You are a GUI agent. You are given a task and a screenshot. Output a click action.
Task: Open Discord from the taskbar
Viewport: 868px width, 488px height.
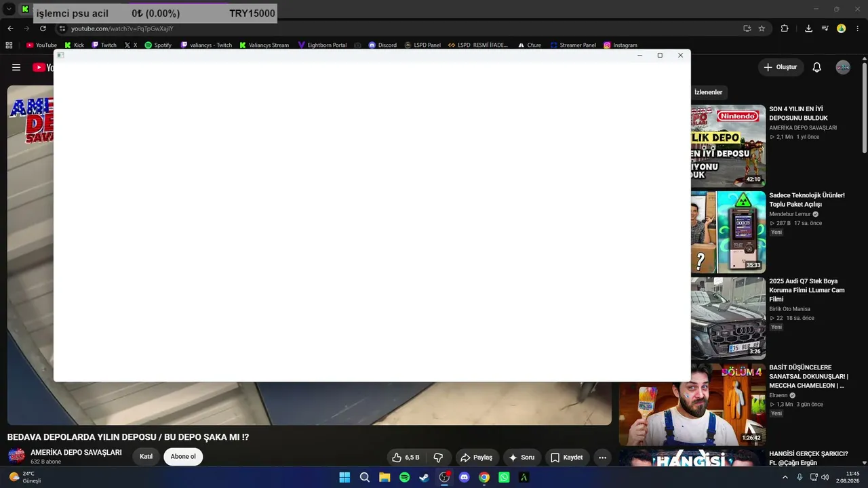[x=464, y=477]
